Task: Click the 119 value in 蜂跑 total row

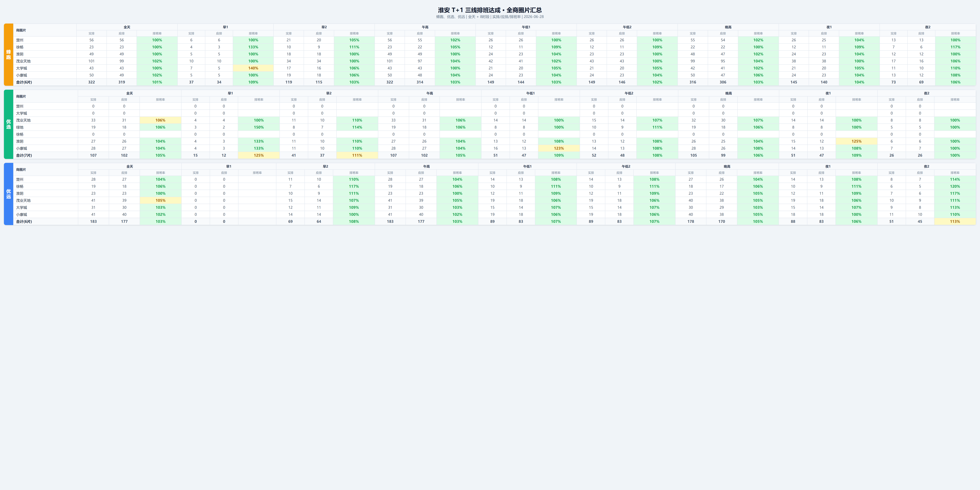Action: pos(289,82)
